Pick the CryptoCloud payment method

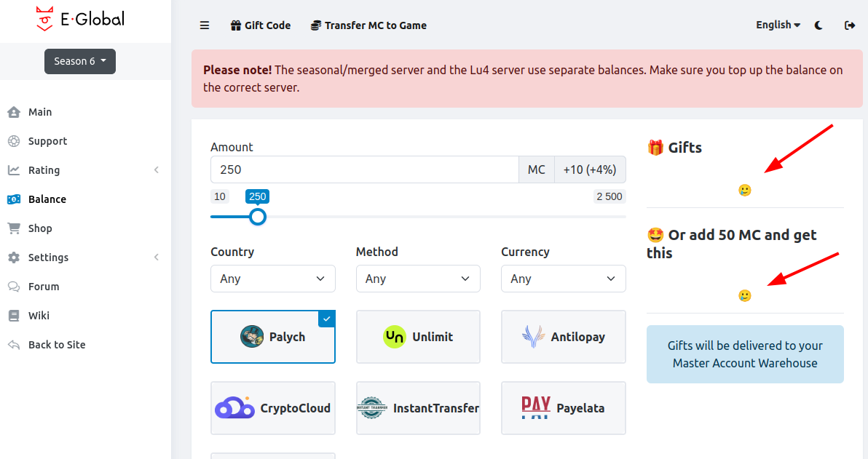[273, 408]
